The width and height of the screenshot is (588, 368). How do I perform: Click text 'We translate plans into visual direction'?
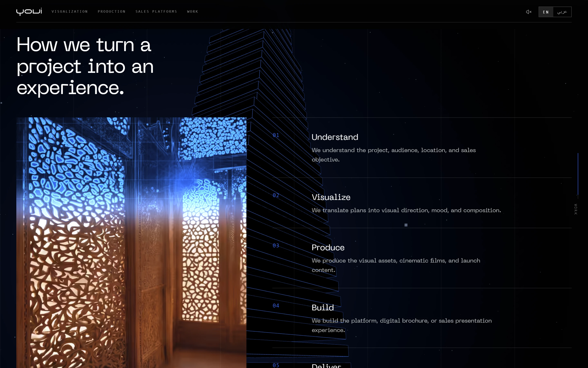(x=371, y=210)
